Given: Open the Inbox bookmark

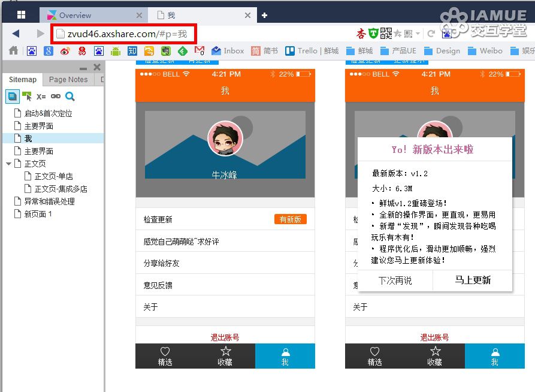Looking at the screenshot, I should (x=228, y=51).
